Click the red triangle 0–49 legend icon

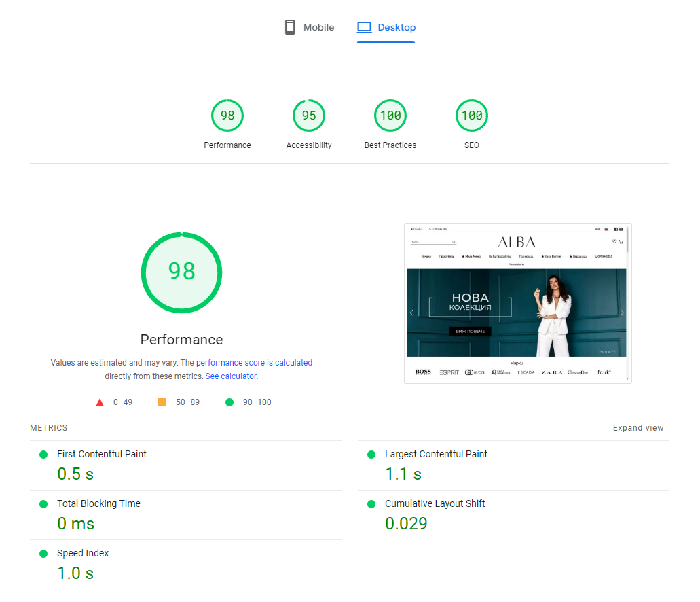pos(100,402)
